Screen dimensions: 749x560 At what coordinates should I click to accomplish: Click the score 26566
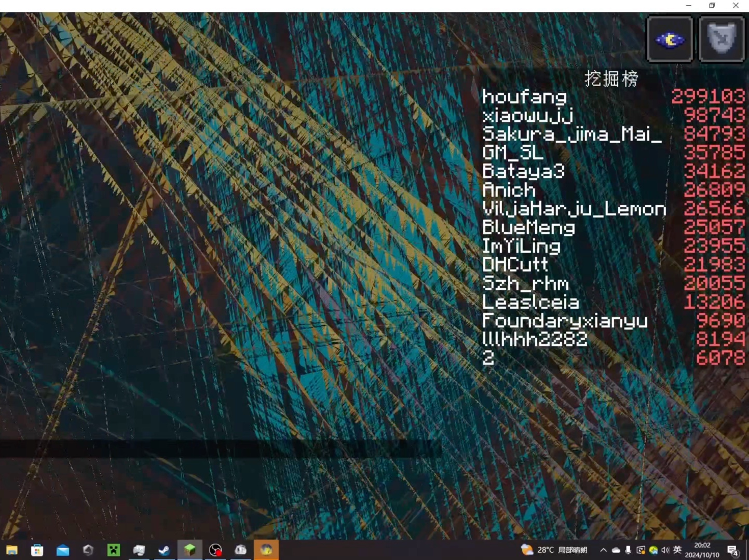714,209
